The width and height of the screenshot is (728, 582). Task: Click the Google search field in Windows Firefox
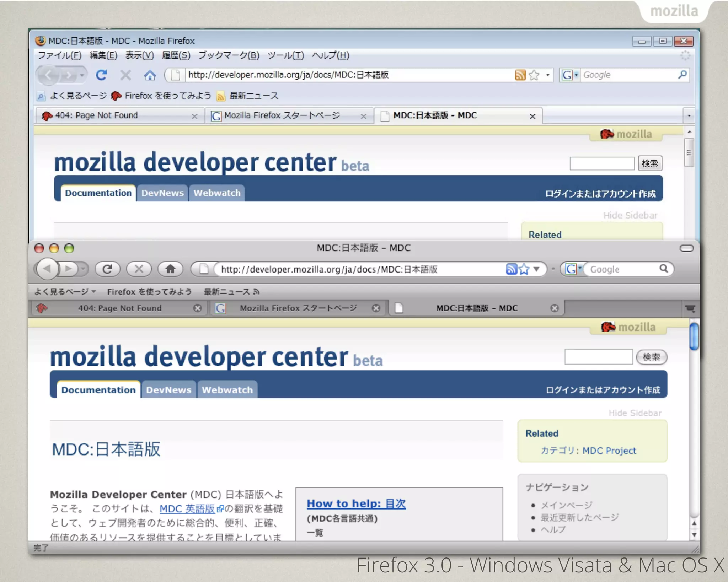tap(628, 75)
